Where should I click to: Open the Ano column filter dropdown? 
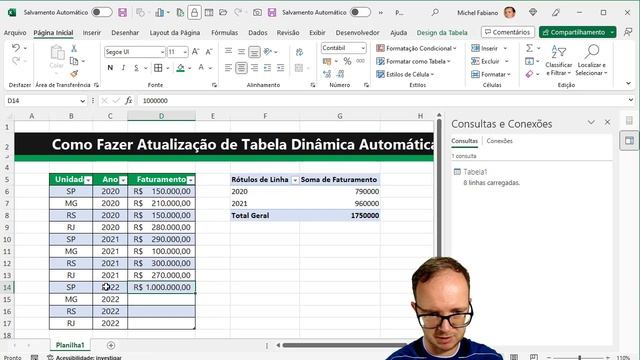(123, 180)
